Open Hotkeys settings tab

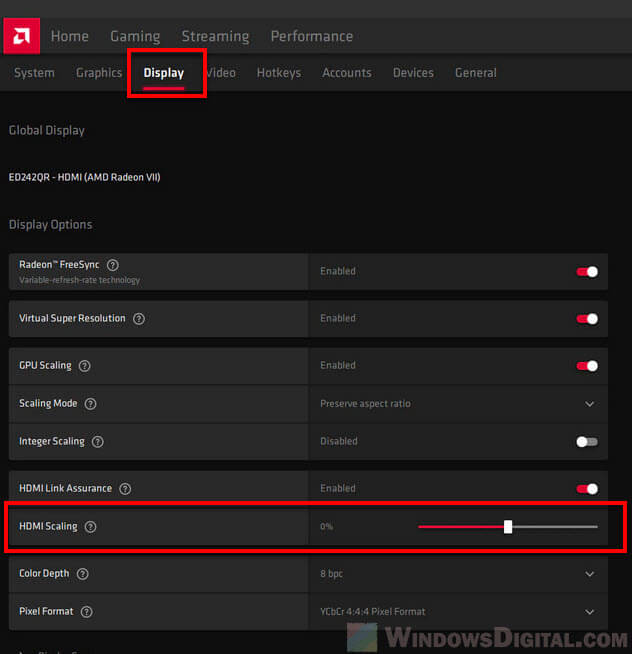279,73
